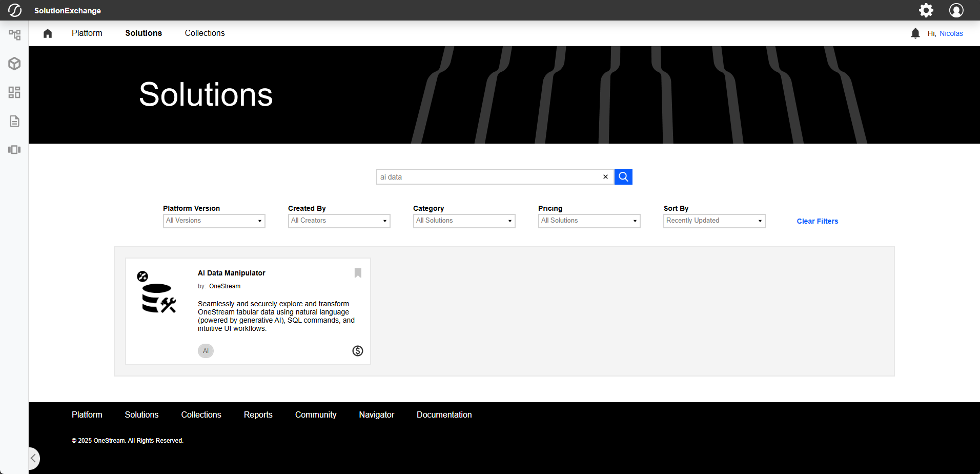
Task: Click the notifications bell icon
Action: click(915, 33)
